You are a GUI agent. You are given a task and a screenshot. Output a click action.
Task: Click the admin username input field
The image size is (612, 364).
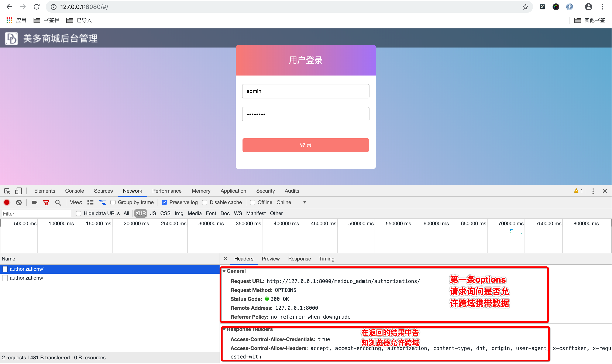pos(306,91)
